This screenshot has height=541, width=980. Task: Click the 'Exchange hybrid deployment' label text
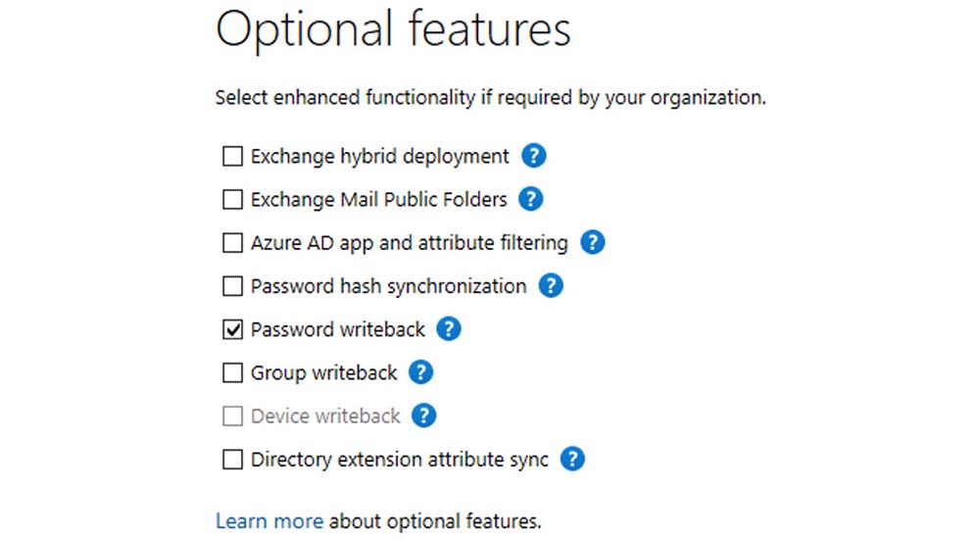(379, 156)
